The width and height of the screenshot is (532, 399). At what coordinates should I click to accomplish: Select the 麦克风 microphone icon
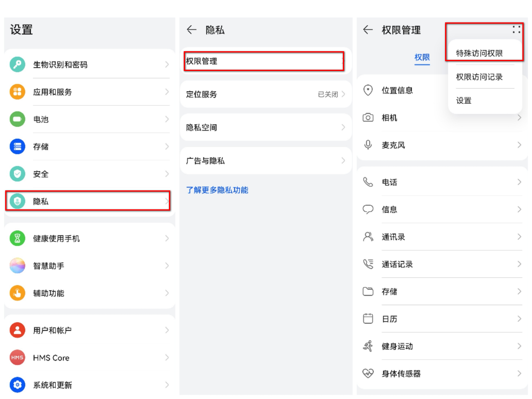point(368,145)
